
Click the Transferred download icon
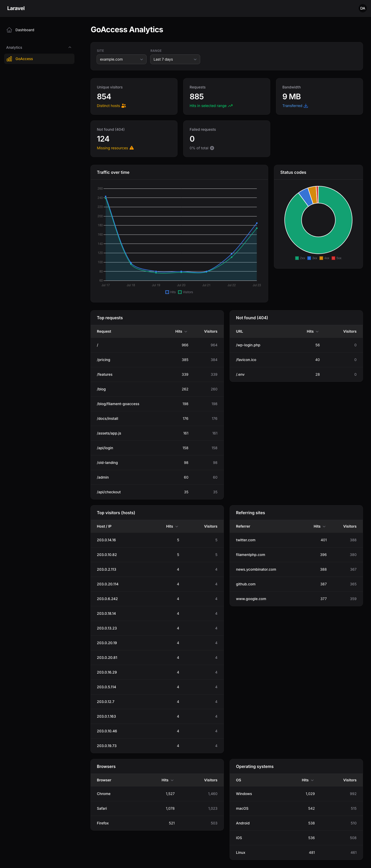coord(306,106)
